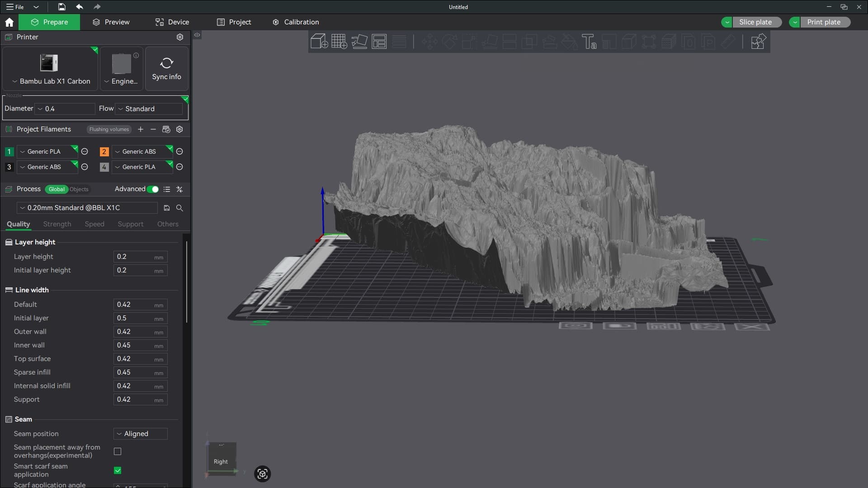This screenshot has height=488, width=868.
Task: Uncheck Smart scarf seam application
Action: [118, 470]
